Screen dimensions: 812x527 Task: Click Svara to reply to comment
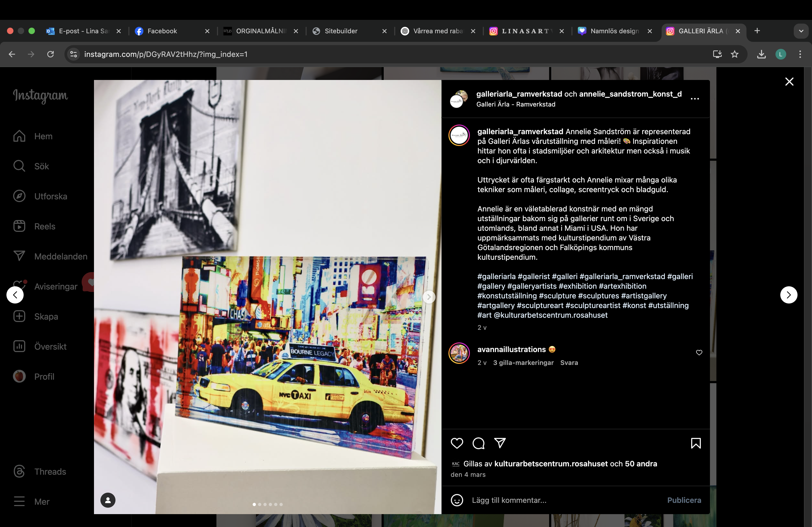point(569,363)
